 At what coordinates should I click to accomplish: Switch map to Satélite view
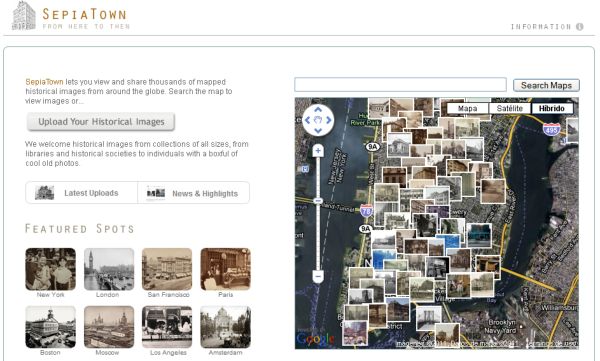pos(510,108)
